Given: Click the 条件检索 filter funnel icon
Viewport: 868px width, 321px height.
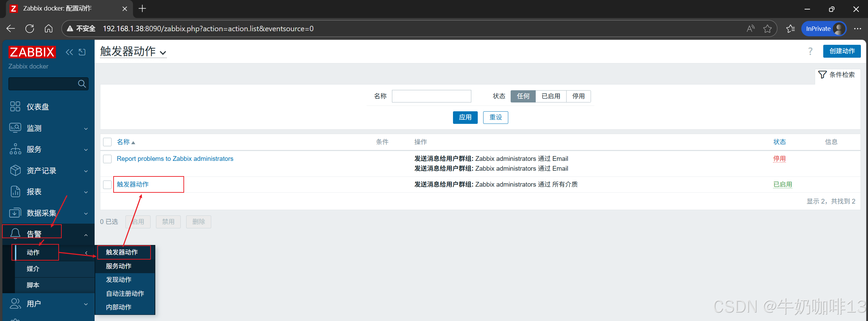Looking at the screenshot, I should (x=822, y=75).
